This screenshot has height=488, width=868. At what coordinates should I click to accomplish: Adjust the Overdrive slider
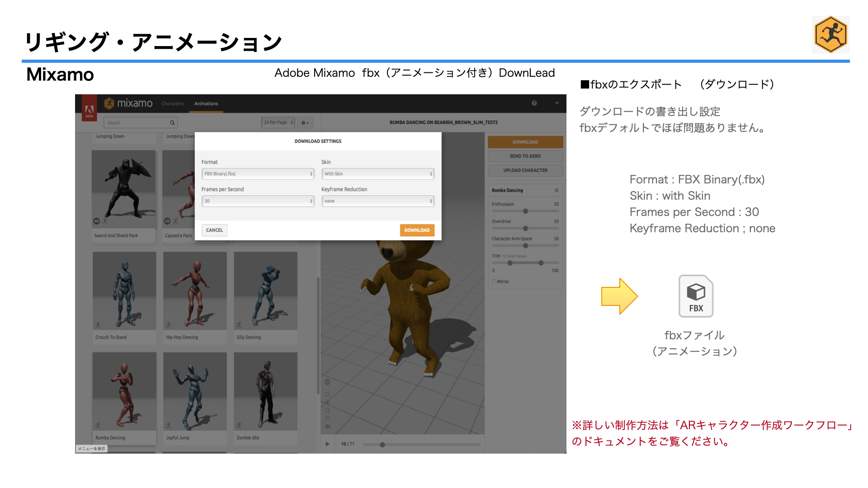[x=525, y=228]
